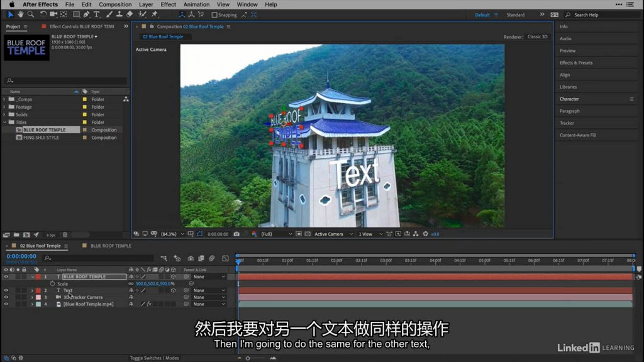Hide the Text layer eye toggle
This screenshot has width=644, height=362.
[x=6, y=290]
